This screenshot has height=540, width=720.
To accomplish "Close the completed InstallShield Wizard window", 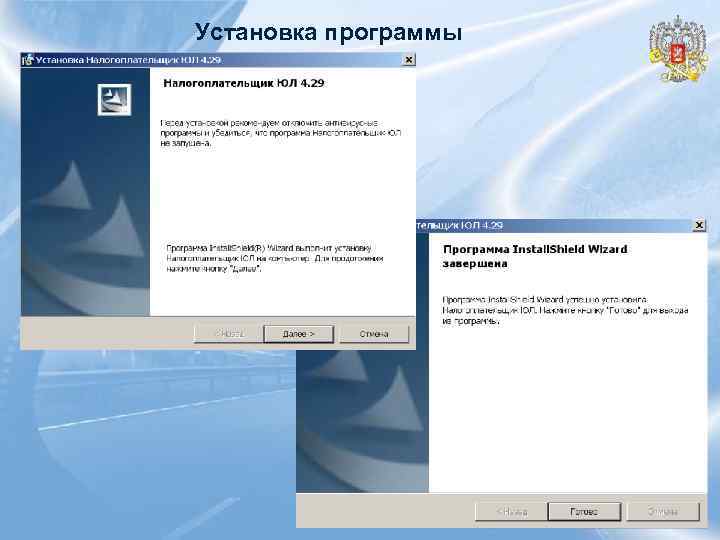I will click(x=699, y=225).
